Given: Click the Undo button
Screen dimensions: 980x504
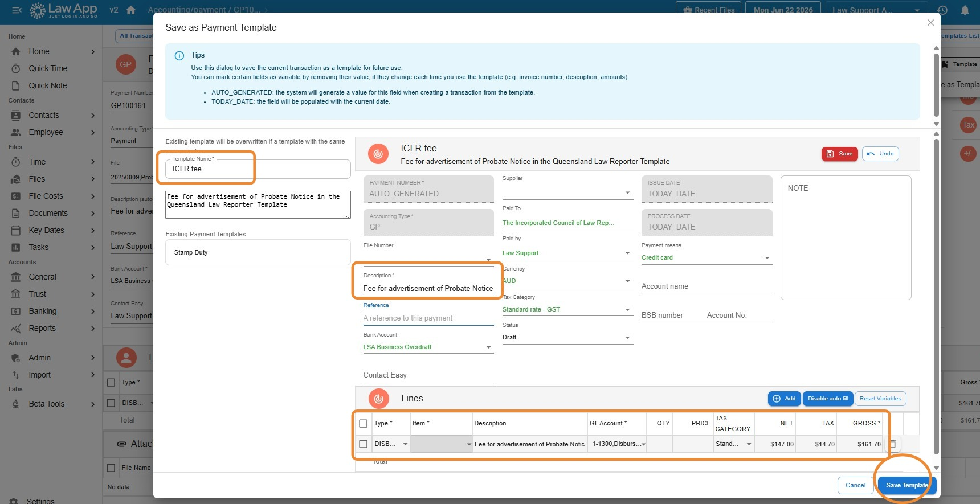Looking at the screenshot, I should [x=880, y=154].
